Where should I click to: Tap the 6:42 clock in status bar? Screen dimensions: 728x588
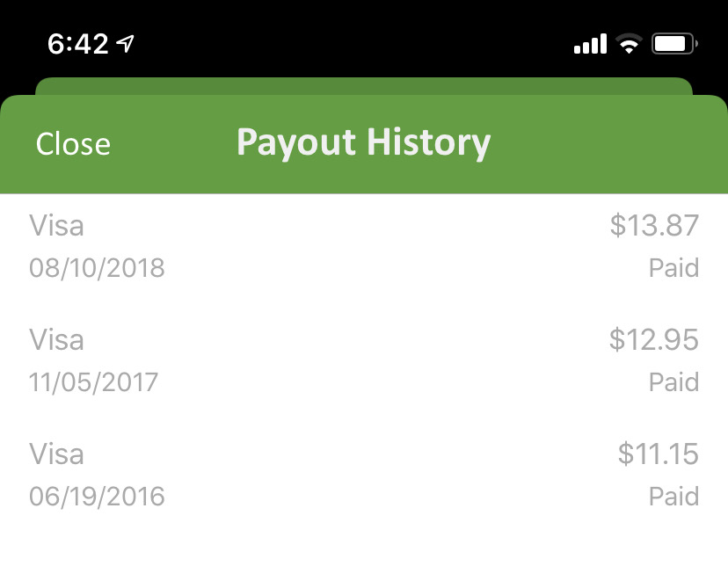click(x=78, y=43)
